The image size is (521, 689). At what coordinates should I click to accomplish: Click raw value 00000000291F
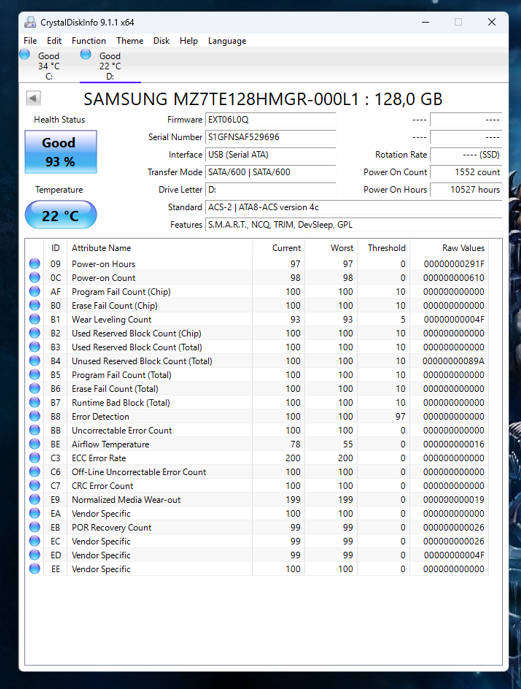[454, 264]
